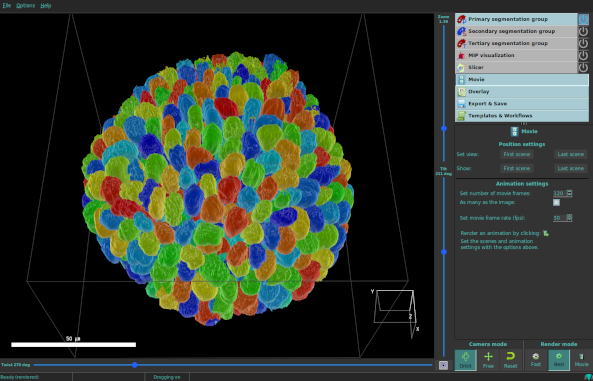Open the Slicer panel
The image size is (593, 381).
pos(516,68)
